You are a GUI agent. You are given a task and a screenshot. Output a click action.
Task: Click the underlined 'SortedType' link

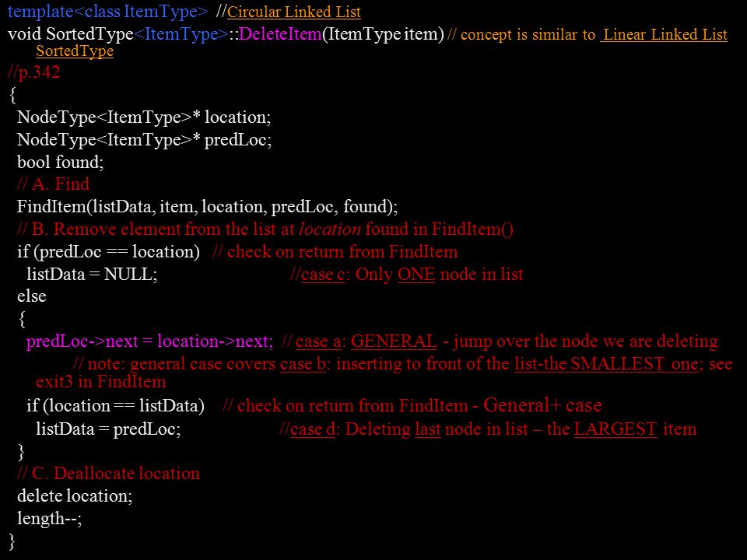pos(75,51)
